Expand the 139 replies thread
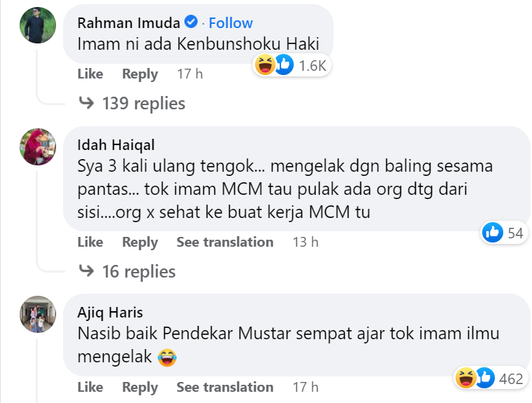532x403 pixels. coord(143,104)
